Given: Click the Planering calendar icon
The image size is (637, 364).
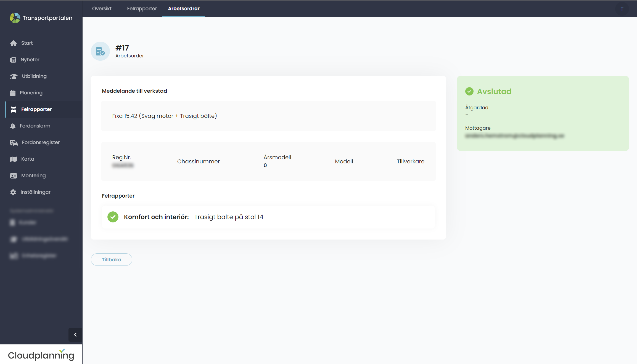Looking at the screenshot, I should click(13, 93).
